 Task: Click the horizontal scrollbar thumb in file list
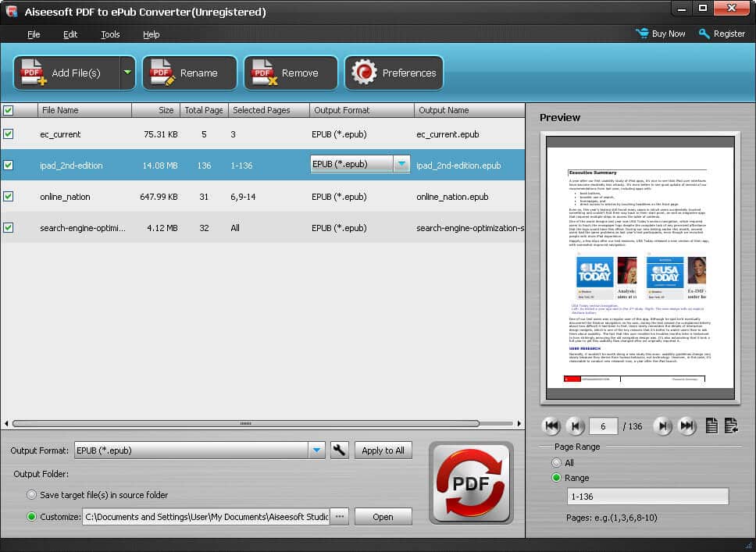[246, 423]
